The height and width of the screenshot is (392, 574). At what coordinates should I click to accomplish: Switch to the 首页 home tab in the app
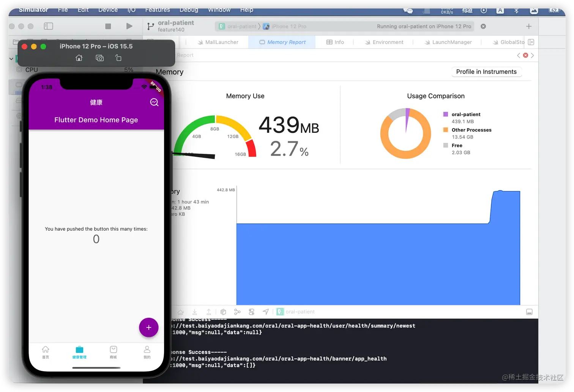[x=46, y=352]
